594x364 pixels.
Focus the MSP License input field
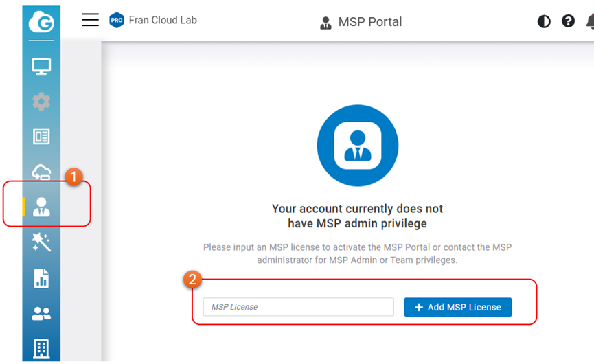(x=298, y=307)
